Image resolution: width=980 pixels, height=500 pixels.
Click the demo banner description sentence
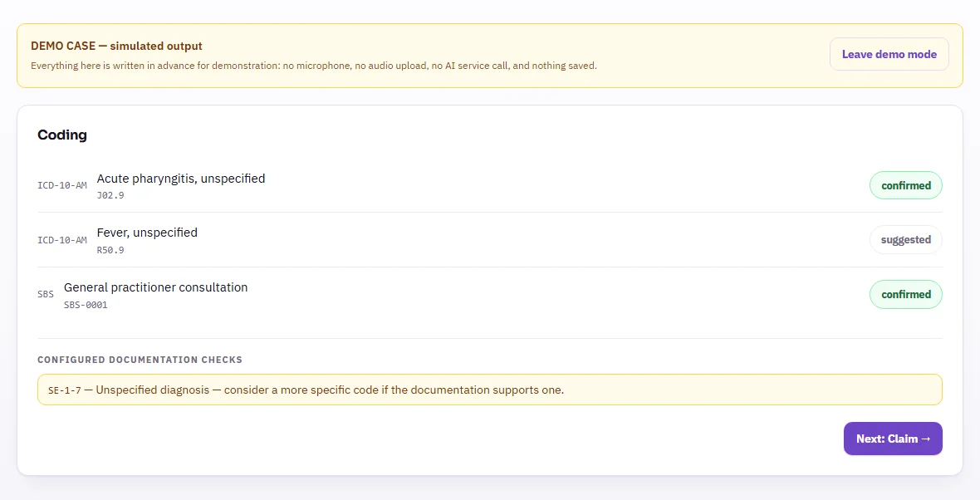coord(314,66)
